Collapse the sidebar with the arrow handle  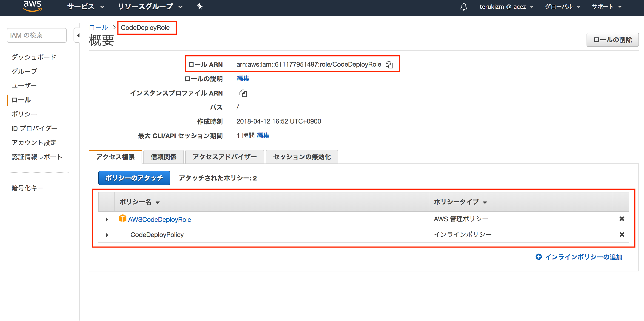(78, 35)
